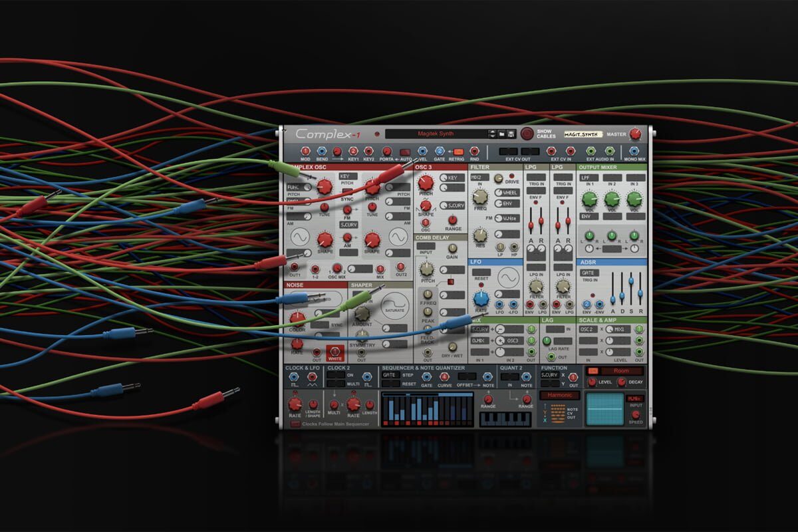Click the Noise WHITE output jack
Image resolution: width=798 pixels, height=532 pixels.
[335, 350]
